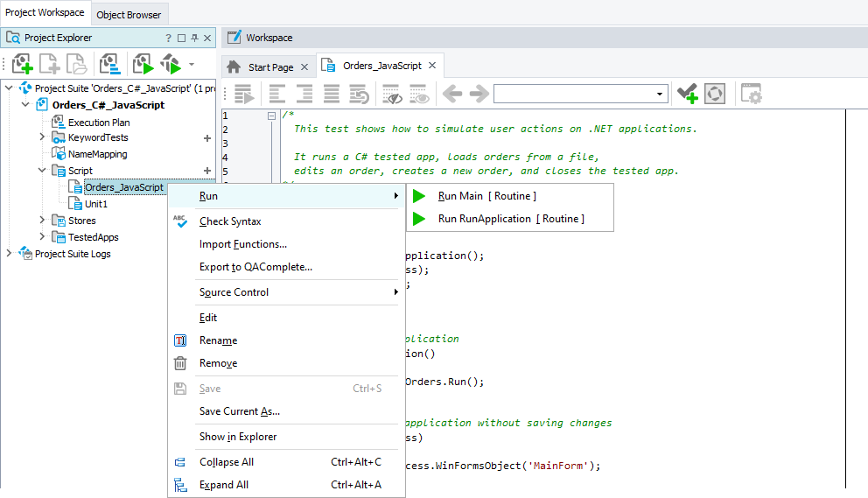Click Run RunApplication [Routine] submenu entry
This screenshot has height=498, width=868.
point(511,219)
